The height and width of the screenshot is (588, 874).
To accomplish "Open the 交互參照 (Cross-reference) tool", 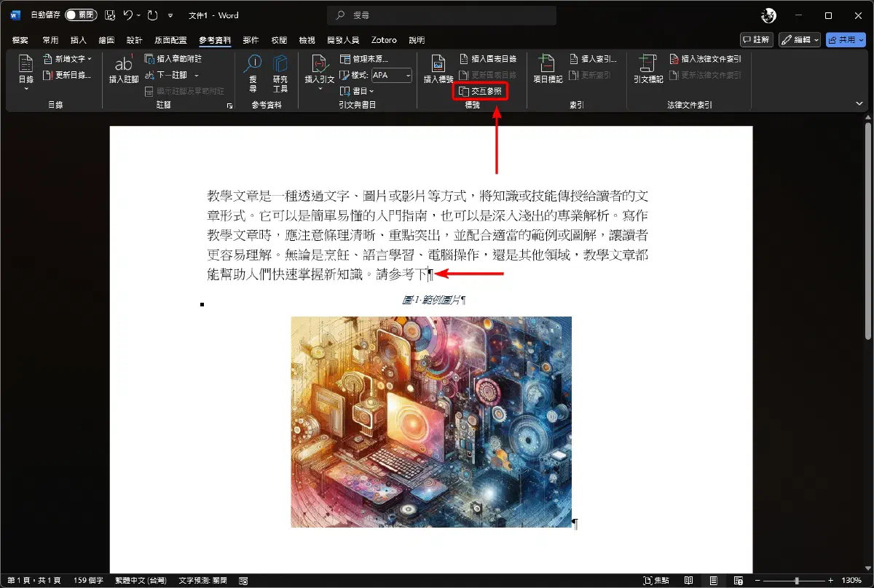I will point(479,91).
